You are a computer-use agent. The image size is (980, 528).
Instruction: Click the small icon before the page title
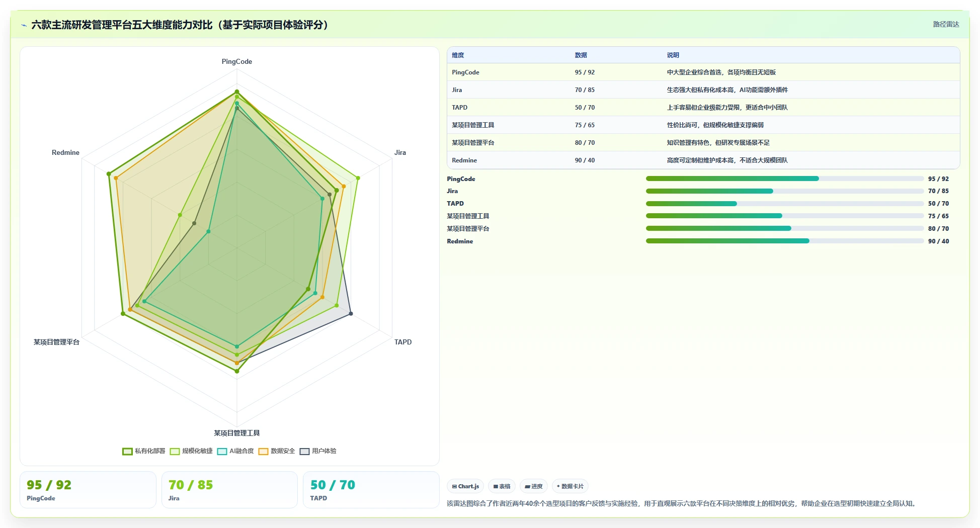click(24, 25)
